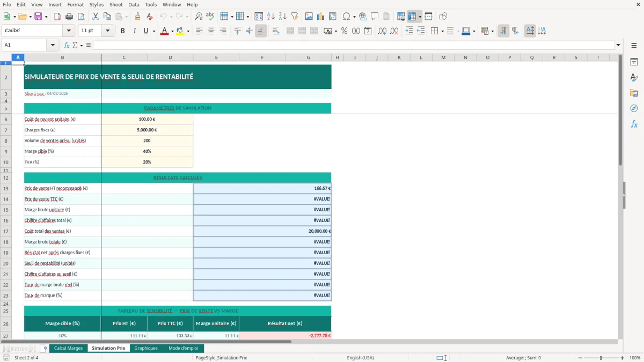Toggle Align Bottom vertical alignment
The width and height of the screenshot is (644, 362).
261,31
